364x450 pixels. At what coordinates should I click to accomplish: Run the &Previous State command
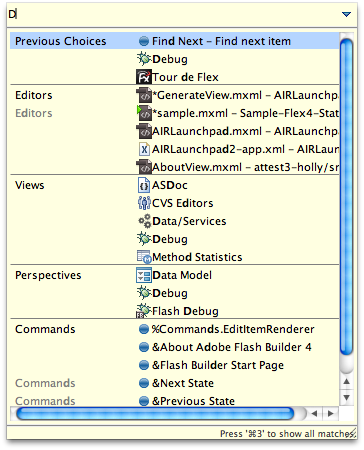[x=175, y=401]
